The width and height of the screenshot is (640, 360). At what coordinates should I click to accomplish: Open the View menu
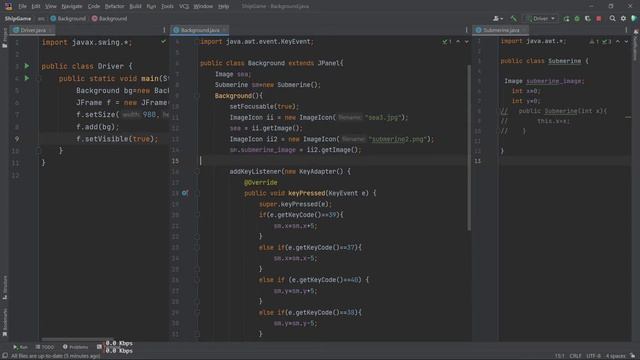[51, 7]
